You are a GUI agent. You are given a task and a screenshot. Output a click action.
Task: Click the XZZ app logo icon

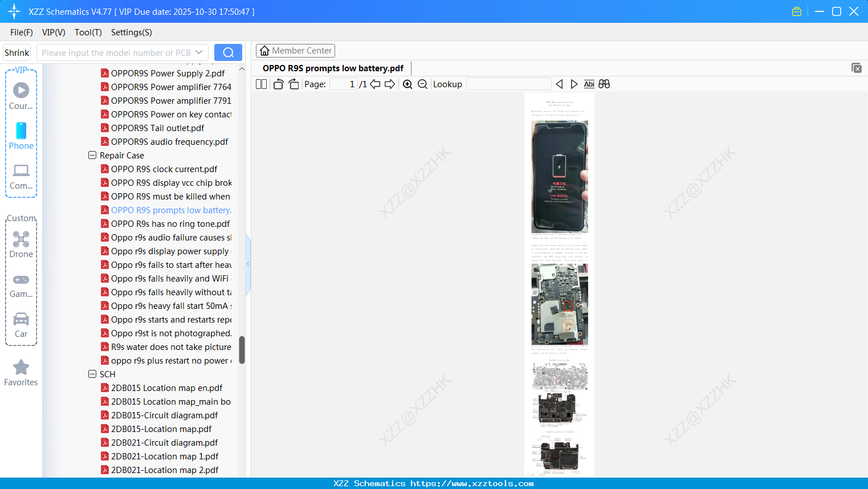(x=14, y=11)
